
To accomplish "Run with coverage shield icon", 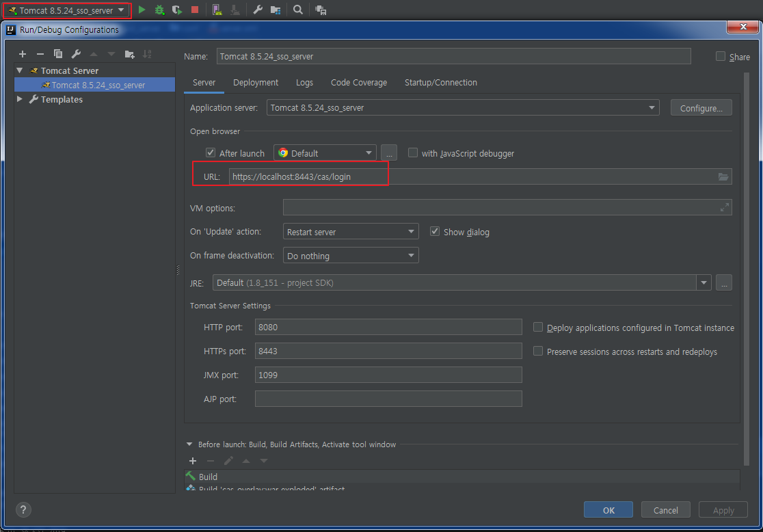I will pyautogui.click(x=176, y=10).
